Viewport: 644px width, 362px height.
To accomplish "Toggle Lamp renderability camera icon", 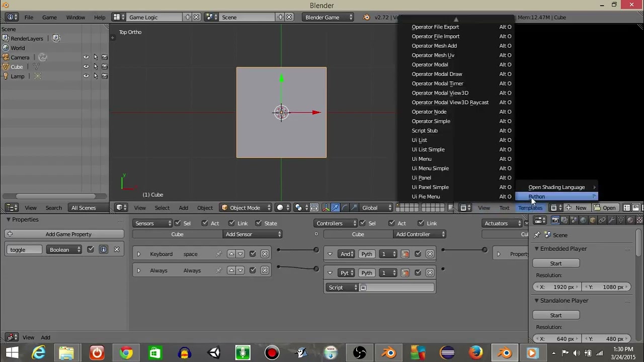I will pyautogui.click(x=105, y=76).
